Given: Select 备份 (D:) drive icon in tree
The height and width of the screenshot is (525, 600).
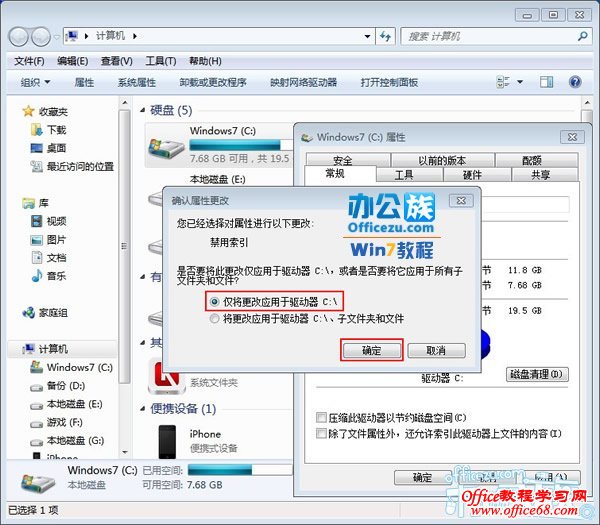Looking at the screenshot, I should pyautogui.click(x=36, y=387).
